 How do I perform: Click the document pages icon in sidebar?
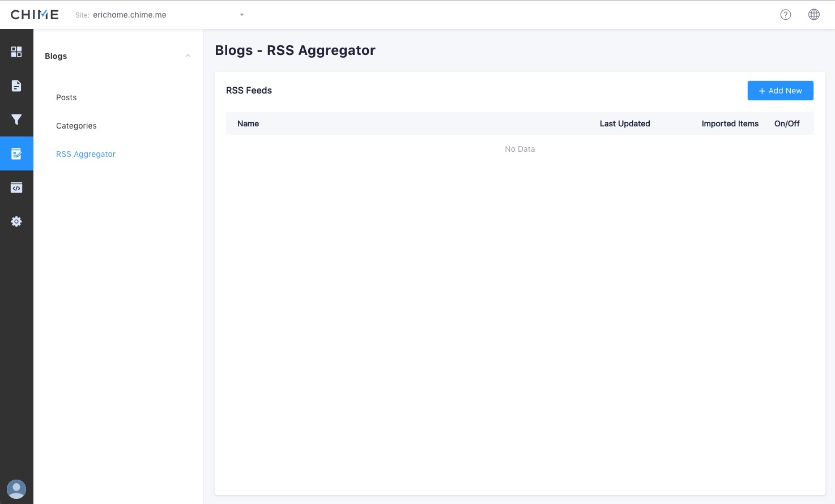point(16,86)
